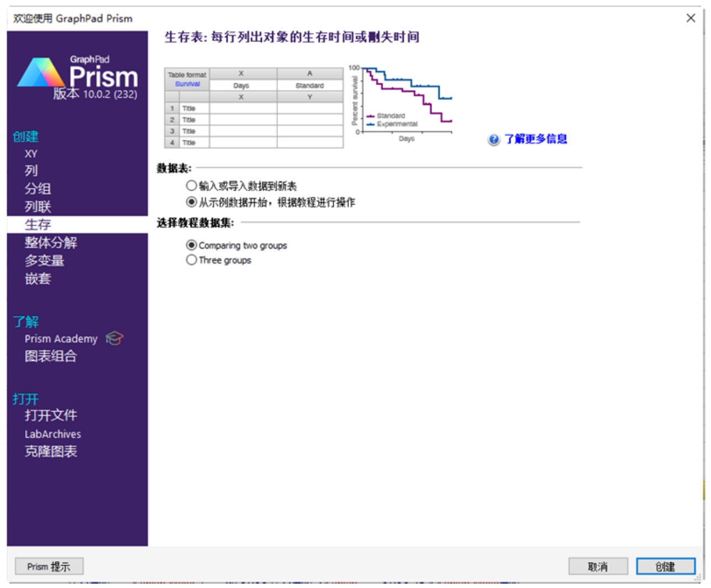
Task: Select 嵌套 table type in sidebar
Action: pyautogui.click(x=38, y=279)
